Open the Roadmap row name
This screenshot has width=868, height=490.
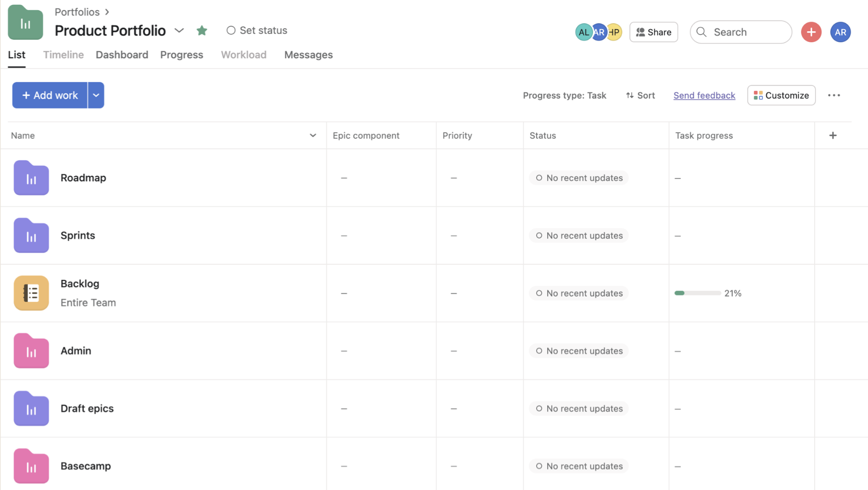pos(83,178)
